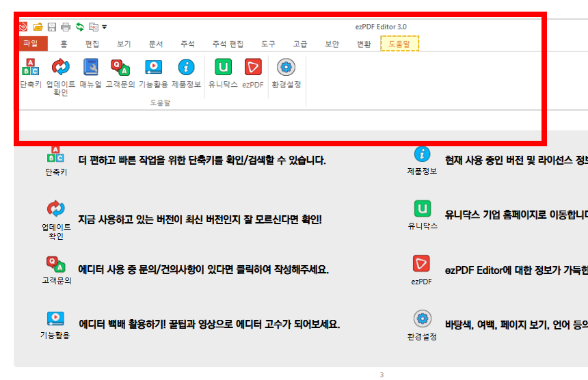Select the 보안 tab

(332, 44)
